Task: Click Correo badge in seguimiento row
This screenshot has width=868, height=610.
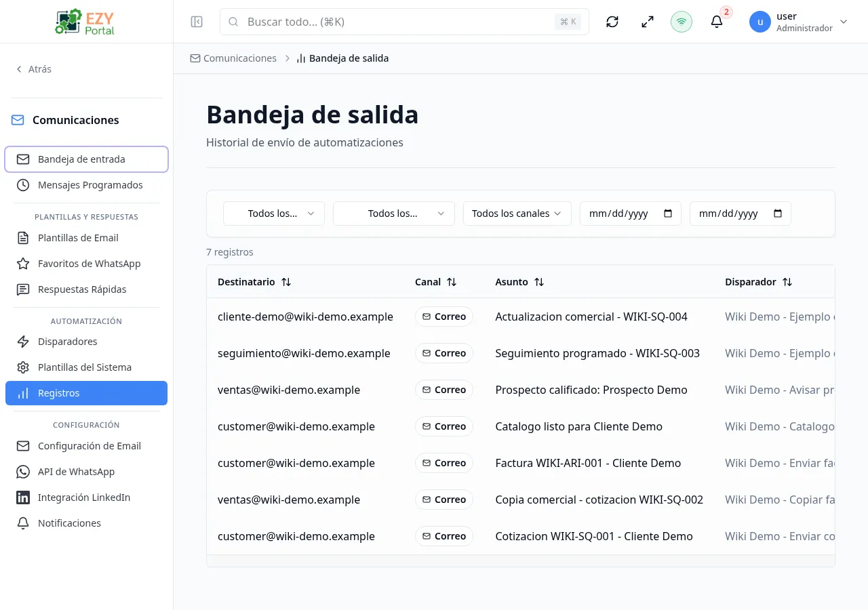Action: pos(444,353)
